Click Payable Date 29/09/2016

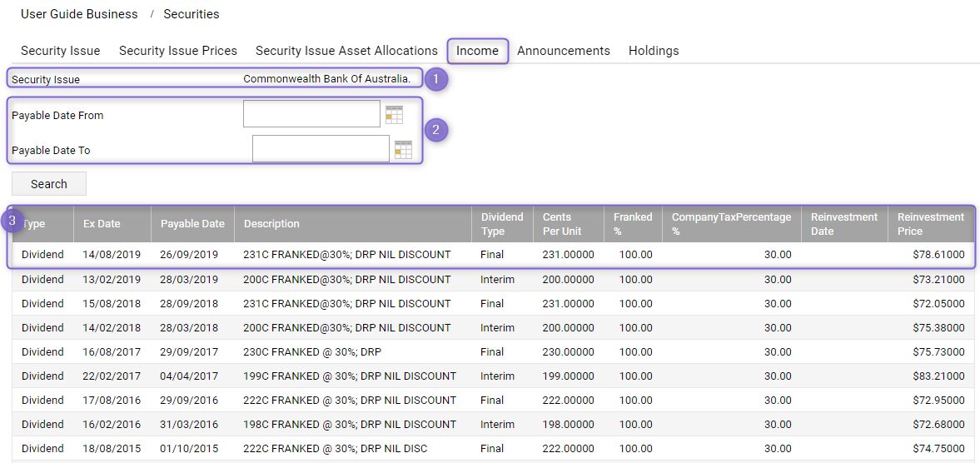(x=189, y=401)
